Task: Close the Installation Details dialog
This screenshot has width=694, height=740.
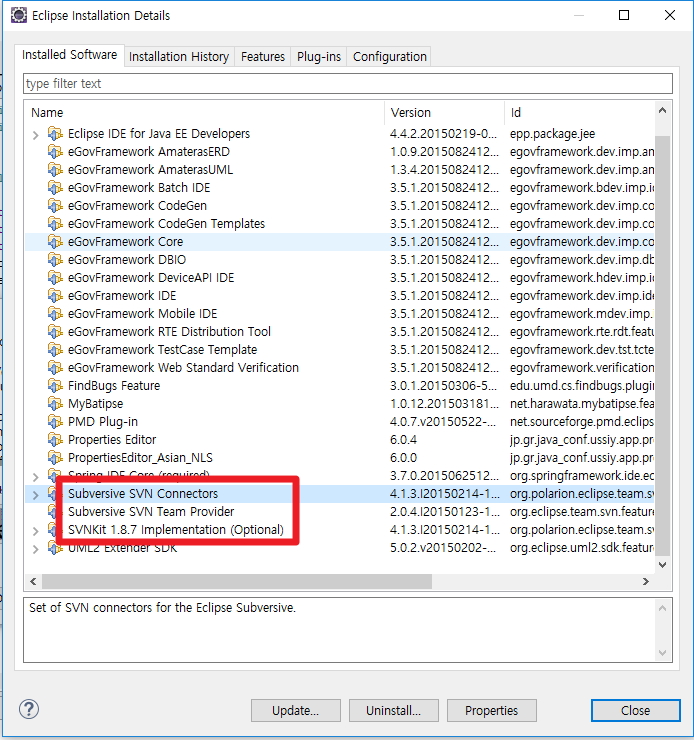Action: tap(635, 710)
